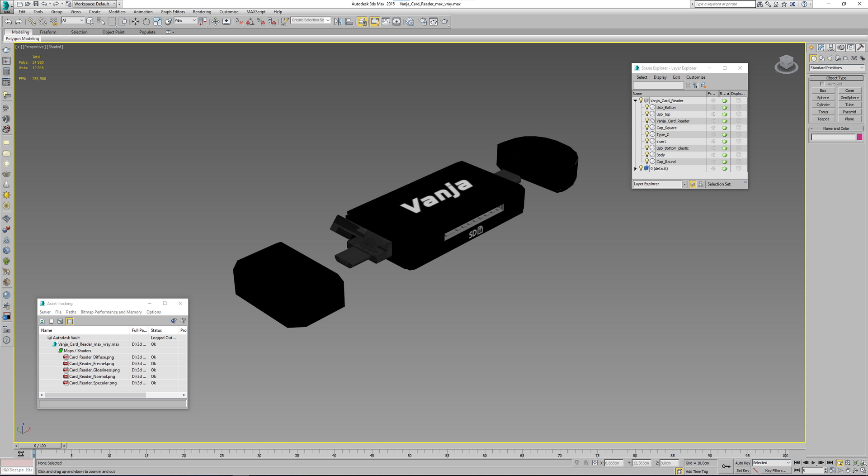This screenshot has width=868, height=476.
Task: Open Display menu in Scene Explorer
Action: (660, 77)
